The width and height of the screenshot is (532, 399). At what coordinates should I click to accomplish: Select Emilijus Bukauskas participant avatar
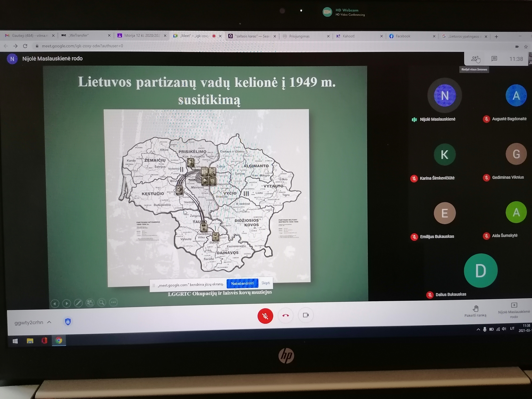point(444,213)
